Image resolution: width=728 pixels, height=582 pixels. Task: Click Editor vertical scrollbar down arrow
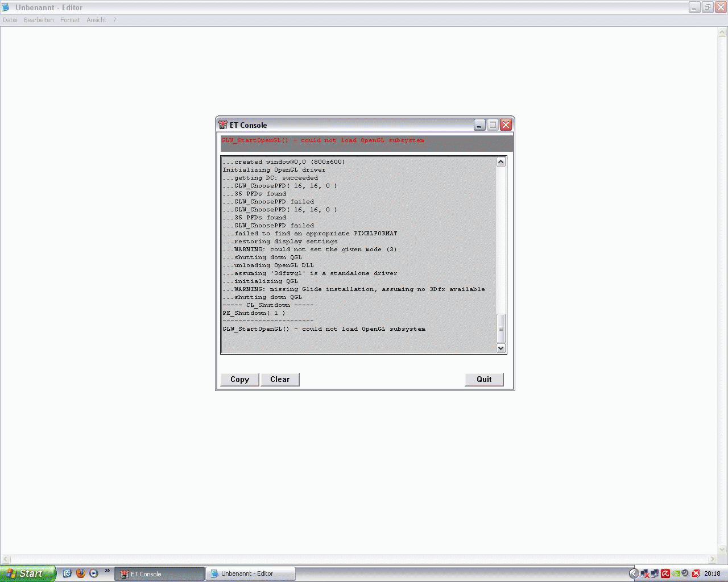tap(723, 550)
